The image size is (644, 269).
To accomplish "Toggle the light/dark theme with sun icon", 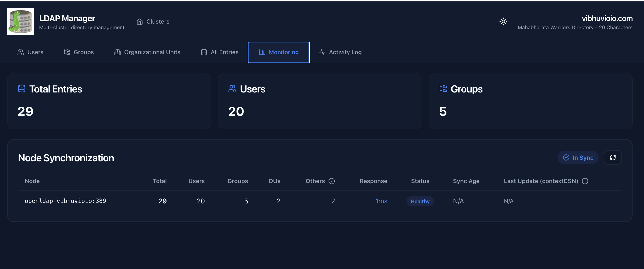I will [503, 22].
